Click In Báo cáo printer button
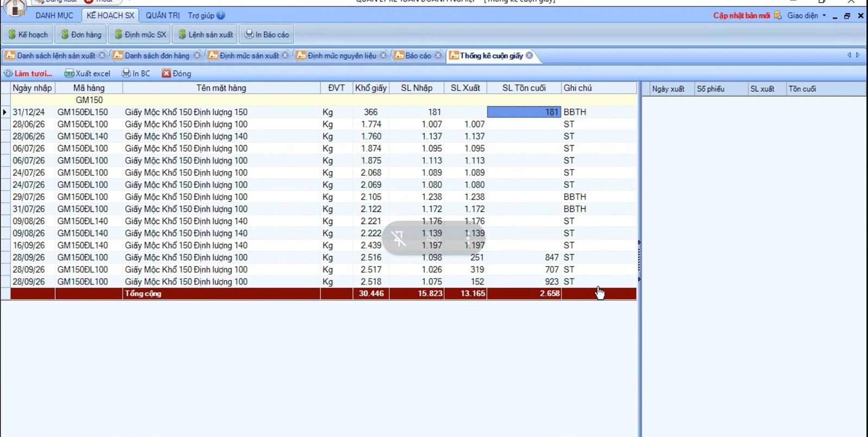Screen dimensions: 868x437 [x=266, y=34]
